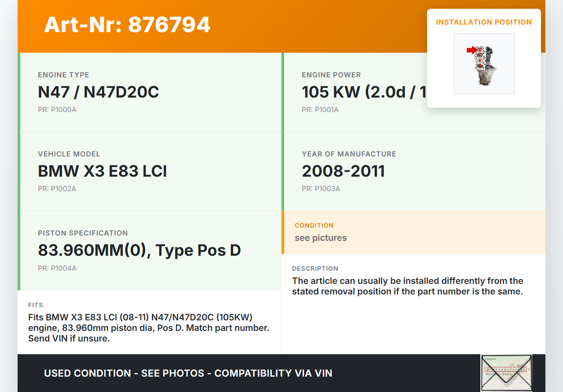Click the red arrow on the engine diagram

[x=471, y=51]
